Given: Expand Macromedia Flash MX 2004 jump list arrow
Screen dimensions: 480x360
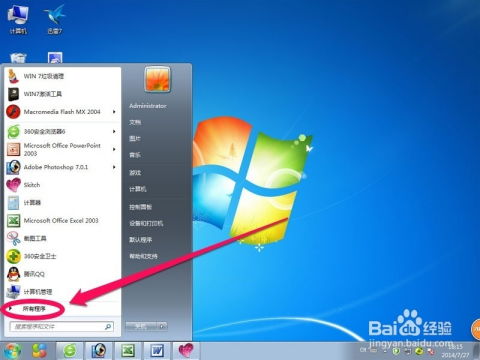Looking at the screenshot, I should pos(114,112).
